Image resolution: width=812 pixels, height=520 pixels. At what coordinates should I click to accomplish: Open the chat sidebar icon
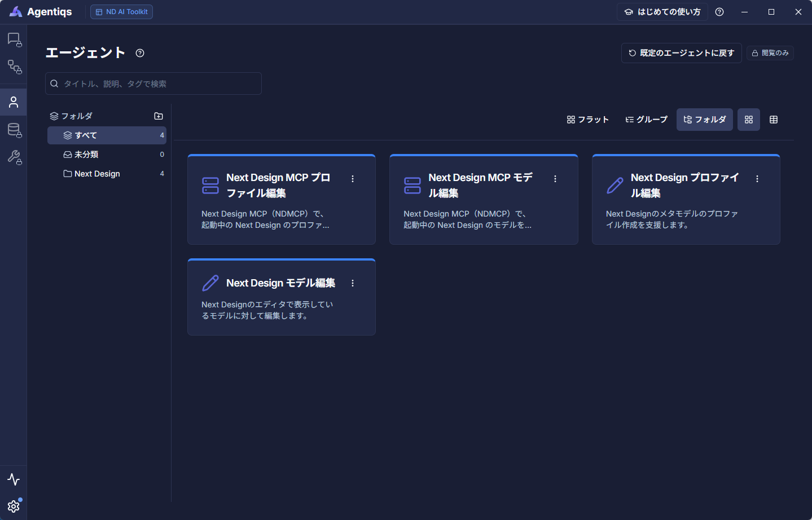click(x=14, y=39)
